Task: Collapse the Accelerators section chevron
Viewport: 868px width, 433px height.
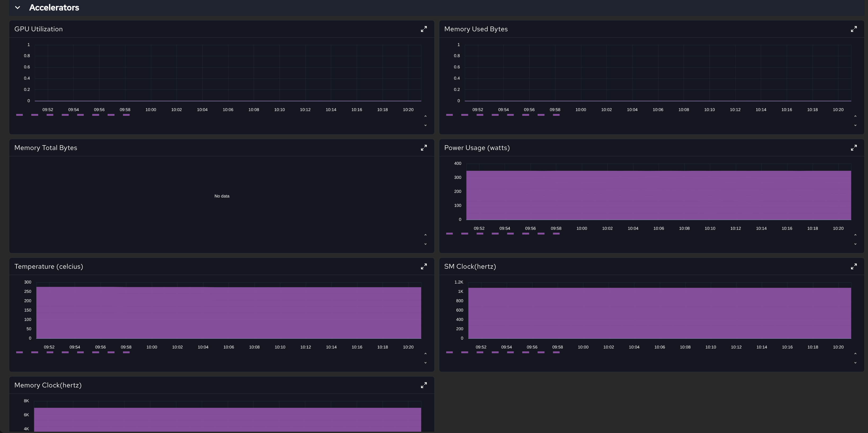Action: point(17,8)
